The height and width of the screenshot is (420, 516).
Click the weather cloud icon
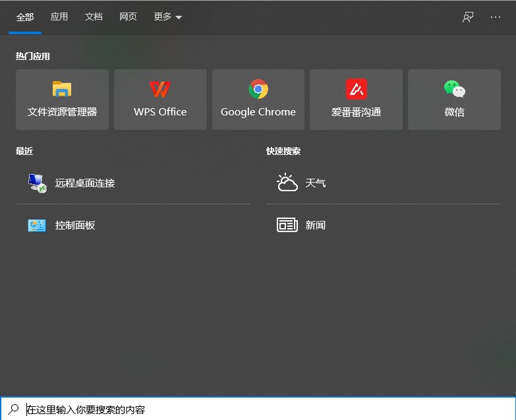(287, 183)
